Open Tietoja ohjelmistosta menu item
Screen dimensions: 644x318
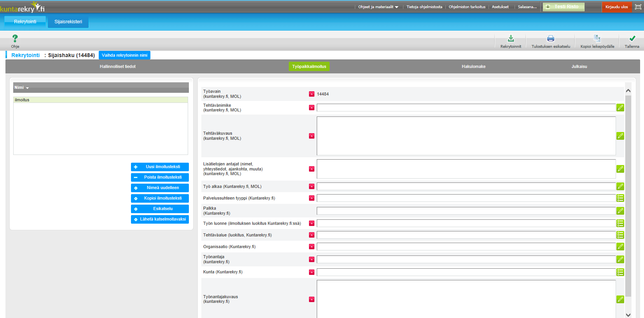[424, 7]
